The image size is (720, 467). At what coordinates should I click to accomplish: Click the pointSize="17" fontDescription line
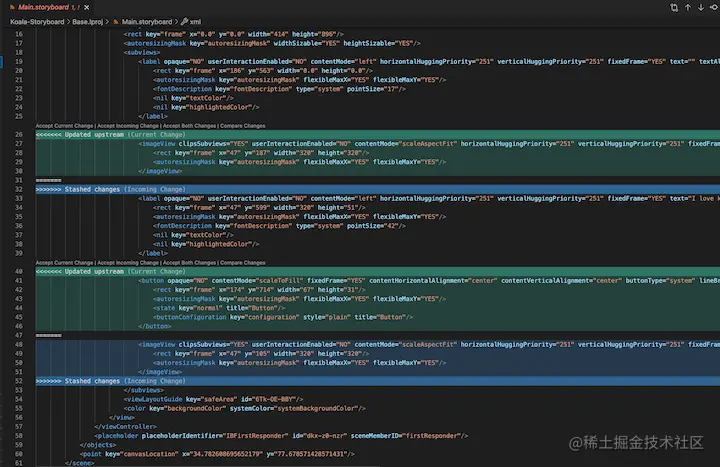[280, 89]
